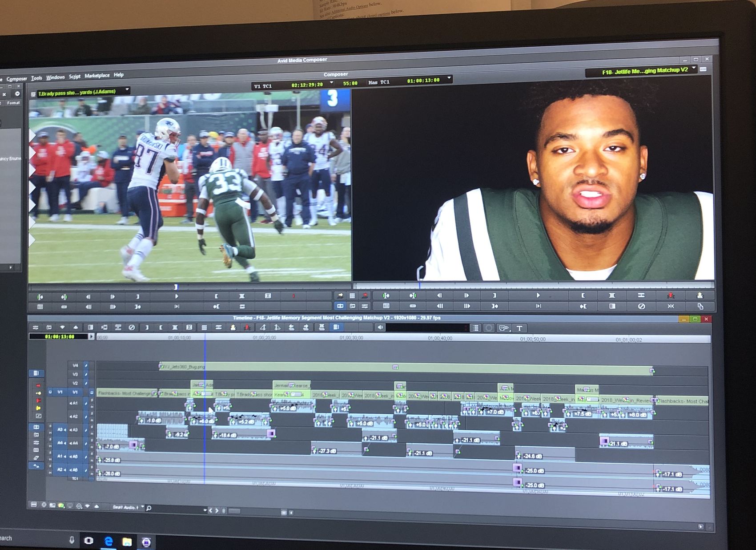Solo audio track A1 with S button
This screenshot has height=550, width=756.
pyautogui.click(x=92, y=400)
